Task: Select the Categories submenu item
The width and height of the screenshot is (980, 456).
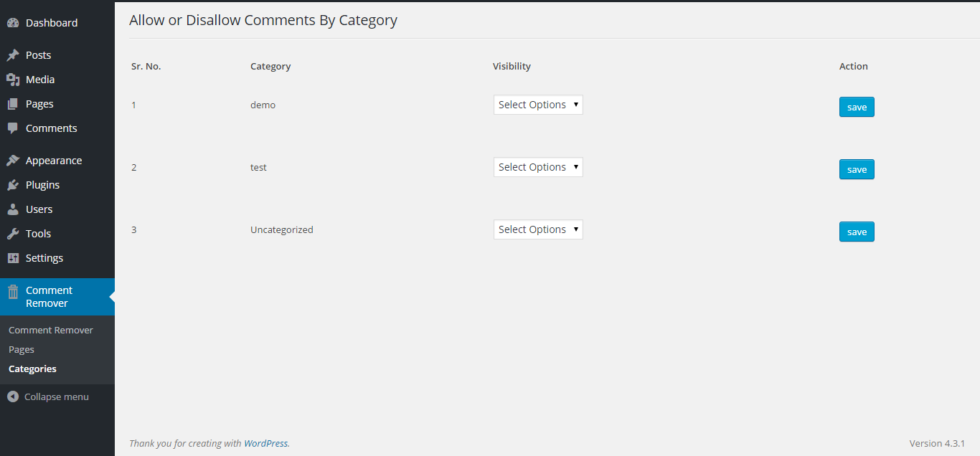Action: coord(32,369)
